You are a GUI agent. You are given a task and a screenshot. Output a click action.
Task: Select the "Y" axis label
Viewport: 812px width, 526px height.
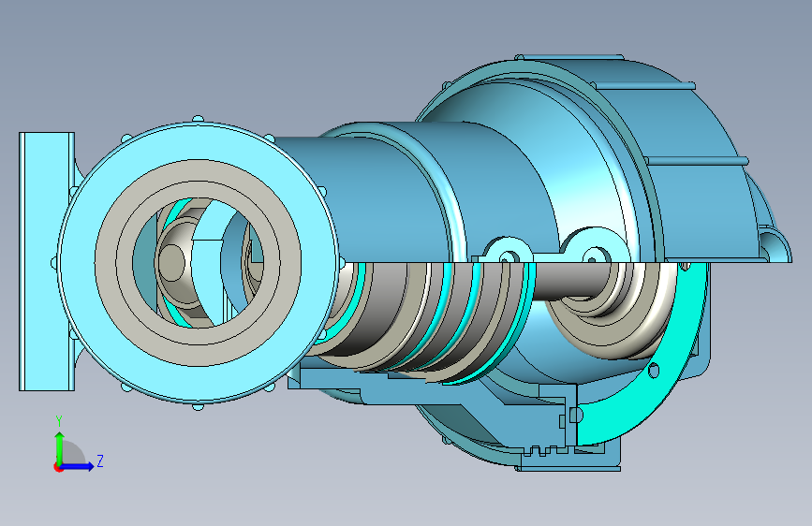click(x=59, y=421)
